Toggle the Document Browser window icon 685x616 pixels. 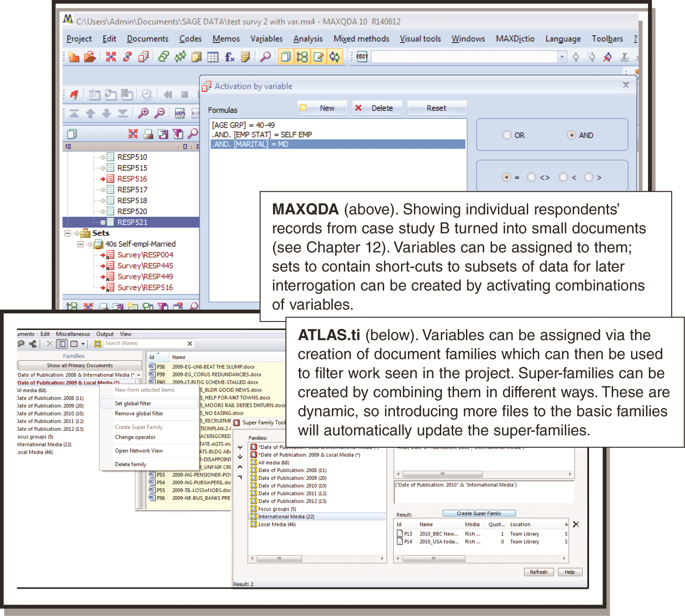point(319,57)
